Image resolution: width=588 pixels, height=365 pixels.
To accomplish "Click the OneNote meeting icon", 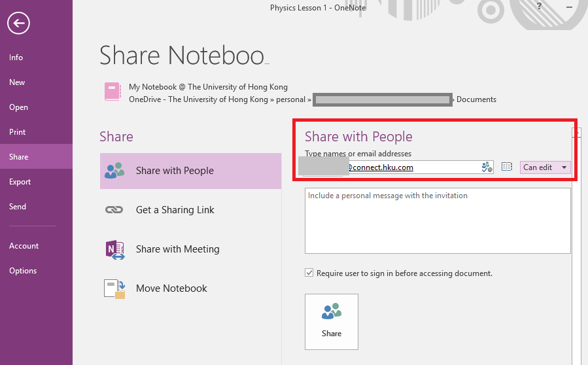I will click(115, 250).
